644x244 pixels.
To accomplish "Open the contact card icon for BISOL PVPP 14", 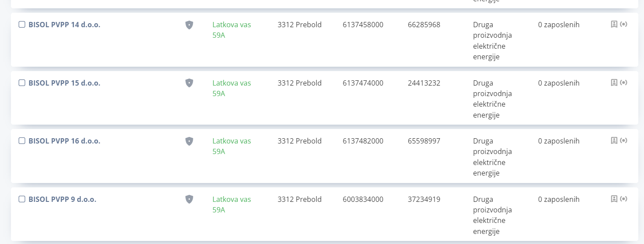I will [614, 24].
